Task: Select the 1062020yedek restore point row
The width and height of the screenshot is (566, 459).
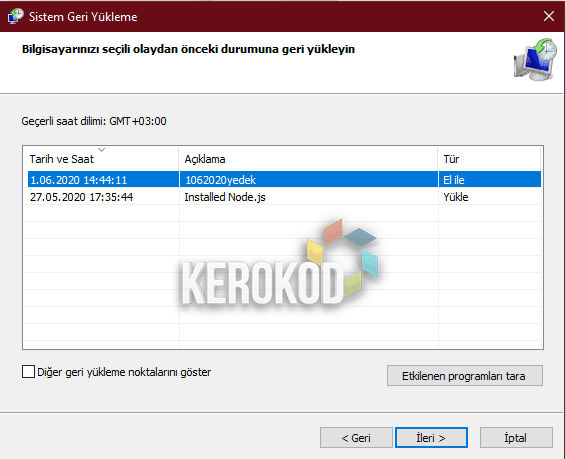Action: point(284,179)
